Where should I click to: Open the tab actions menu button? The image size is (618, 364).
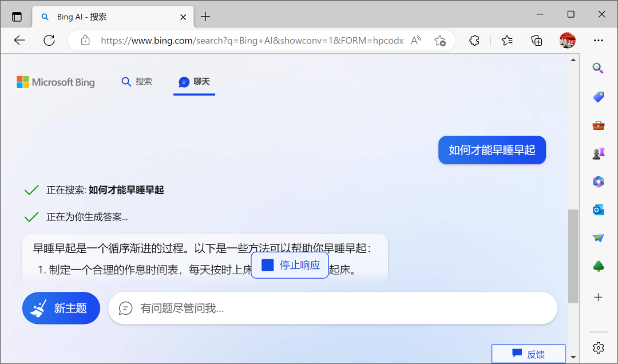17,17
